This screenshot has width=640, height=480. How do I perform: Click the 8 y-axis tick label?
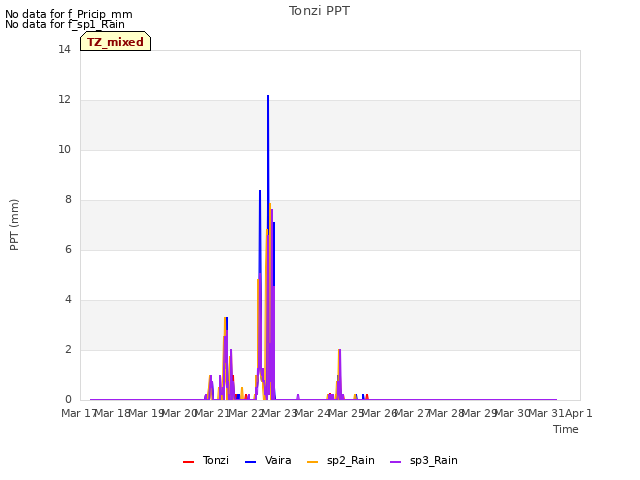[x=68, y=200]
